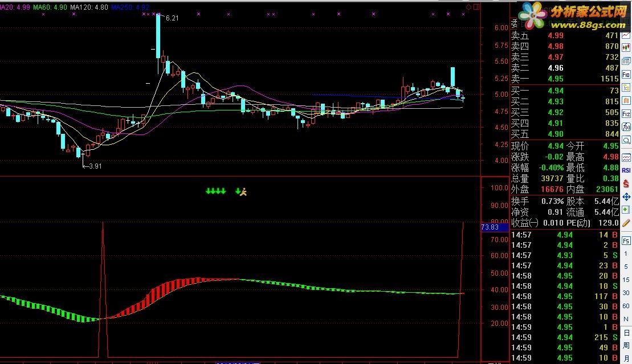The width and height of the screenshot is (632, 364).
Task: Select the RSI indicator icon
Action: 626,170
